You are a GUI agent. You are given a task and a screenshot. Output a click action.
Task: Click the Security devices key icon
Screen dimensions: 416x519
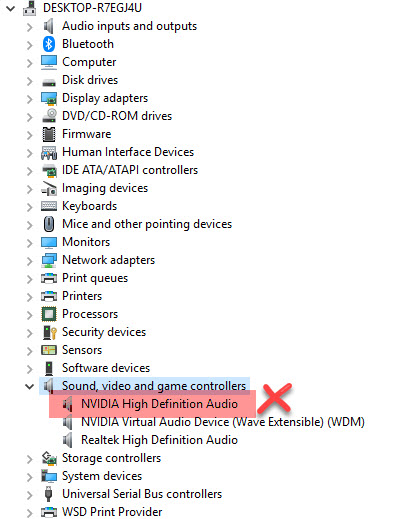tap(50, 332)
